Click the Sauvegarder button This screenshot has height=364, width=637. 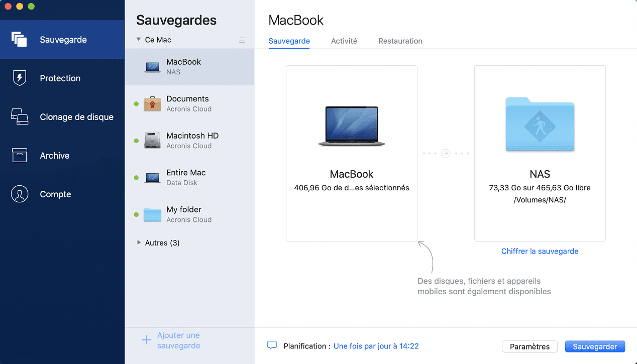click(595, 346)
